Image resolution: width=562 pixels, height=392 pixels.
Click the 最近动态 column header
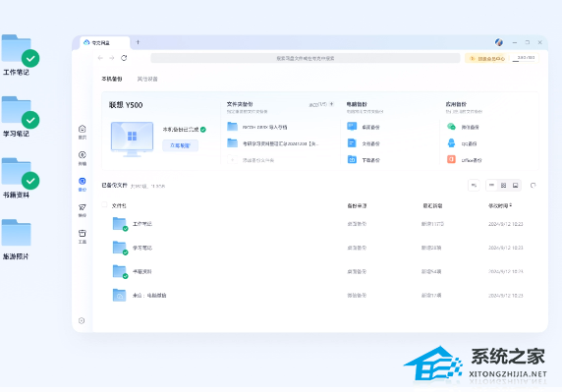pyautogui.click(x=432, y=205)
